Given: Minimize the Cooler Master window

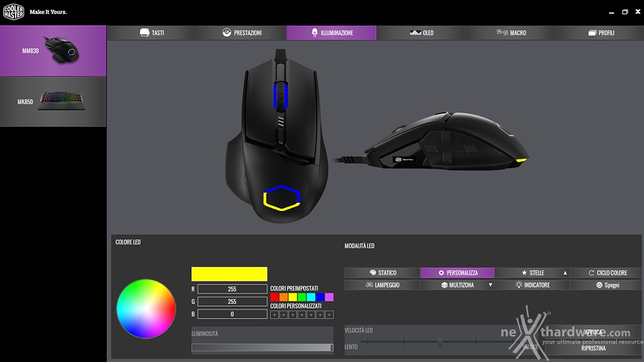Looking at the screenshot, I should [x=611, y=13].
